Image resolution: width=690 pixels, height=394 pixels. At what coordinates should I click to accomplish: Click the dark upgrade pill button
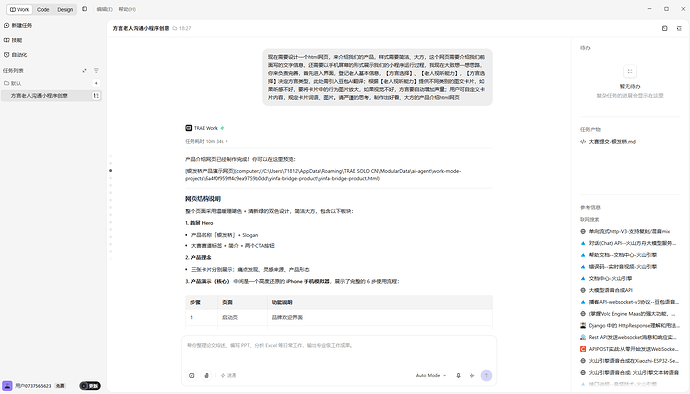click(90, 386)
